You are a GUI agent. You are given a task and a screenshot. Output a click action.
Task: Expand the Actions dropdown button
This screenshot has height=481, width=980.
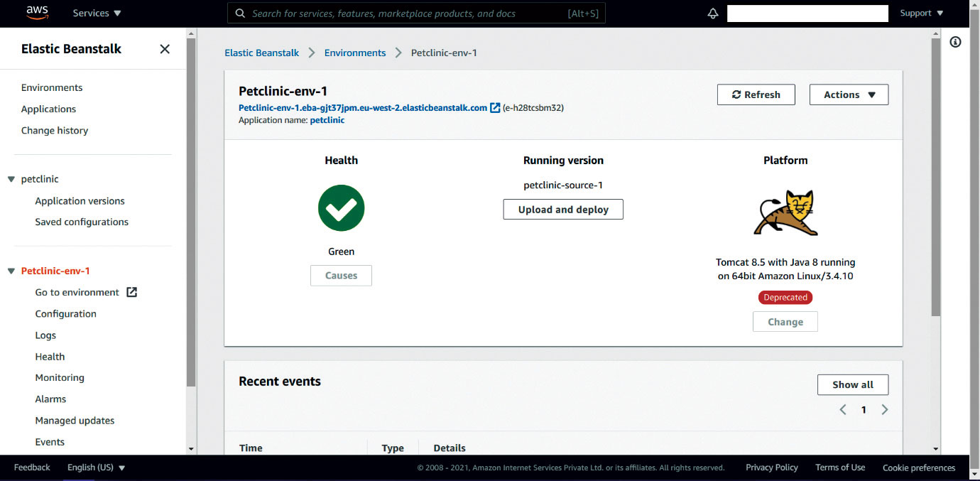tap(849, 94)
